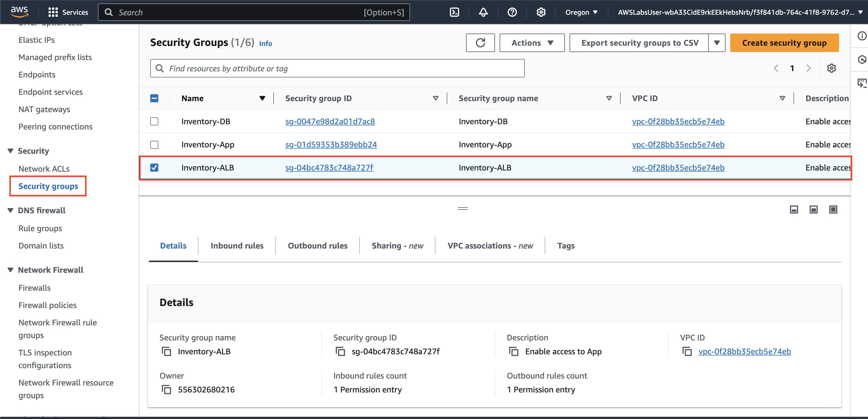Open table preferences gear icon
868x419 pixels.
831,68
